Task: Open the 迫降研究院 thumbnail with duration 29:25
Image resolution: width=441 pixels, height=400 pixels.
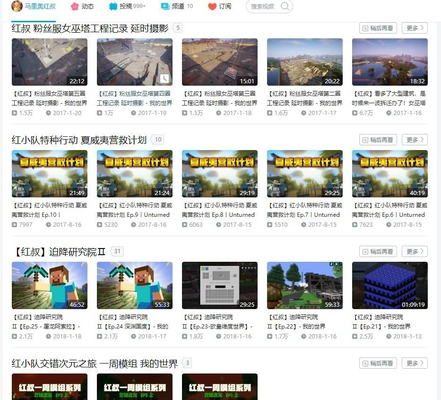Action: [220, 285]
